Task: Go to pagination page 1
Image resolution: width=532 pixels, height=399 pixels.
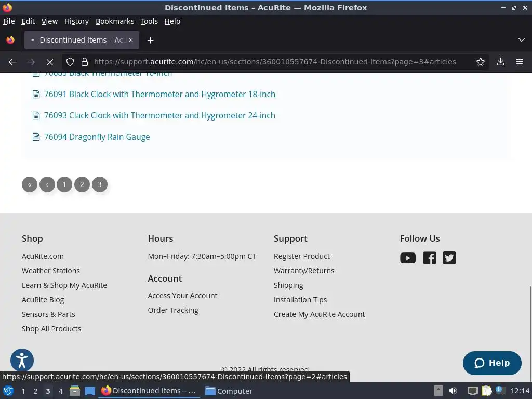Action: click(x=64, y=184)
